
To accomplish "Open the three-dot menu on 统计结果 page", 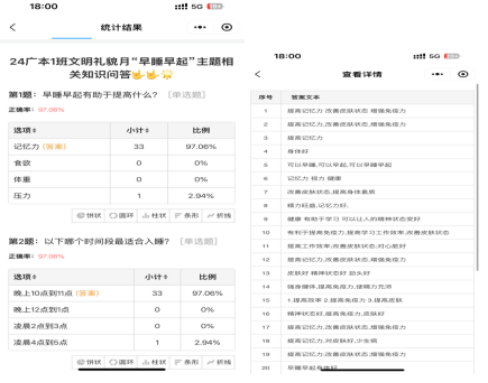I will 200,27.
